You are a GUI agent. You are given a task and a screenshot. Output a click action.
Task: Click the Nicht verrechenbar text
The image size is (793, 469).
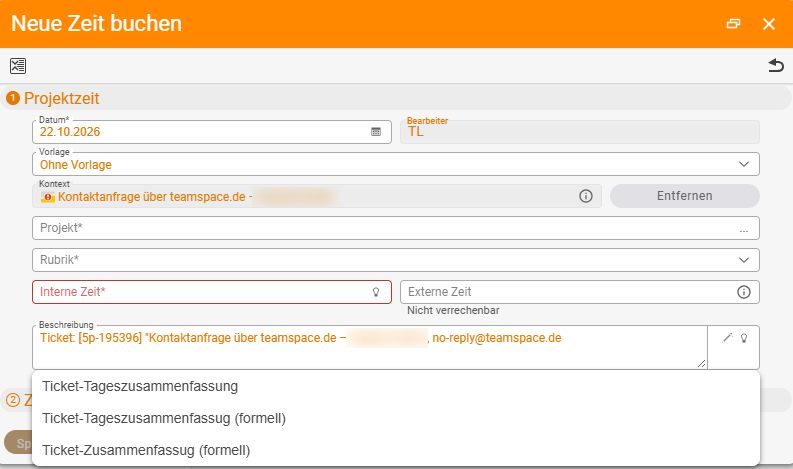(x=453, y=311)
